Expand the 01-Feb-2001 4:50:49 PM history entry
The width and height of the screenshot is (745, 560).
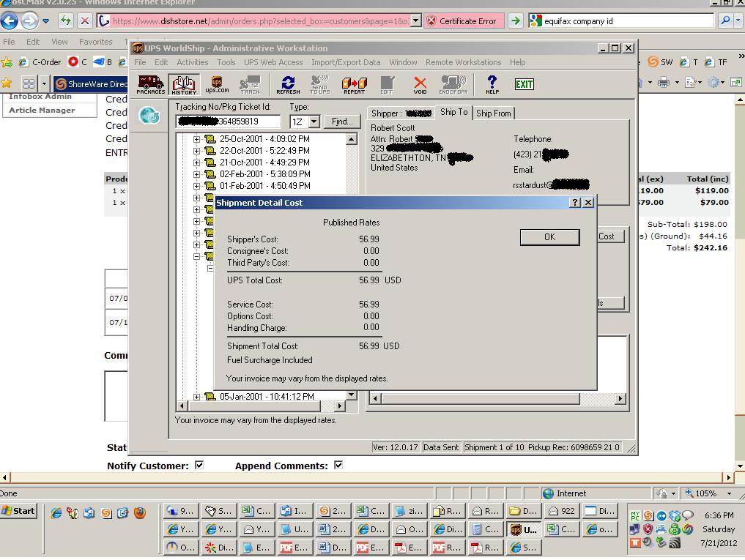click(197, 186)
